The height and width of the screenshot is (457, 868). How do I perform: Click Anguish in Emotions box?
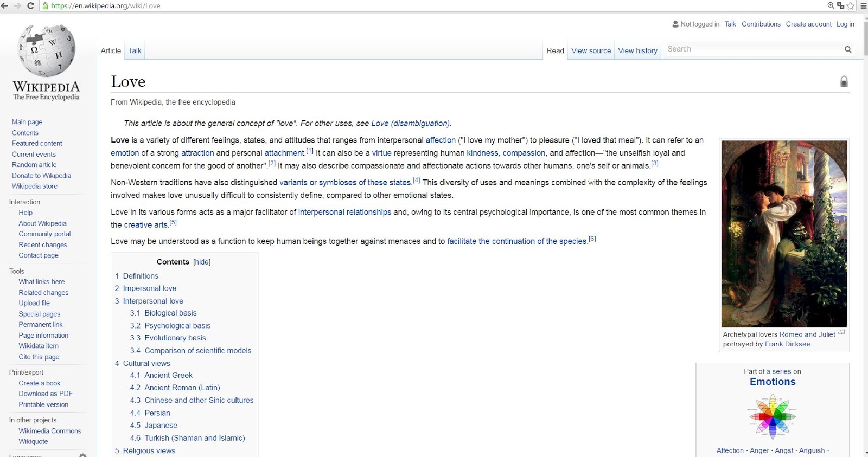pos(812,450)
